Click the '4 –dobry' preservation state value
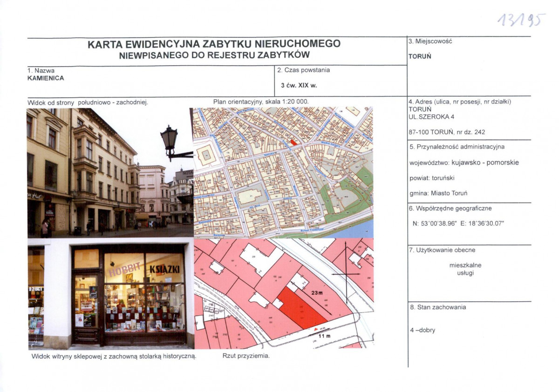 (x=422, y=330)
